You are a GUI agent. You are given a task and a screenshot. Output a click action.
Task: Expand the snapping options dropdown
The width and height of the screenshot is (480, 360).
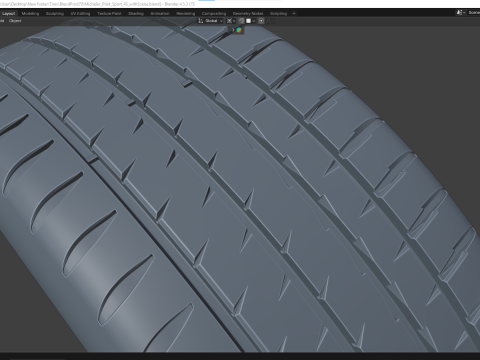(250, 21)
